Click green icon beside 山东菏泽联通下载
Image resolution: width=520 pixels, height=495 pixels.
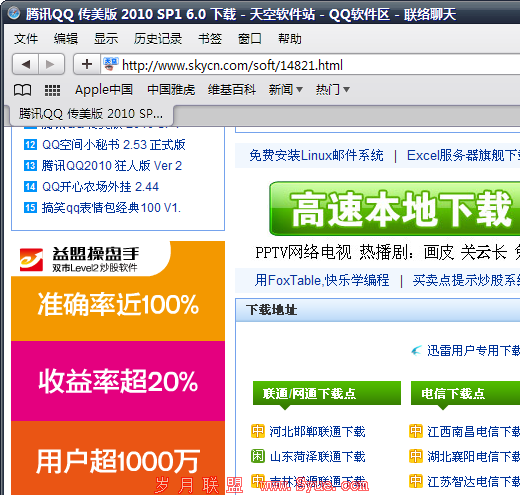coord(258,456)
